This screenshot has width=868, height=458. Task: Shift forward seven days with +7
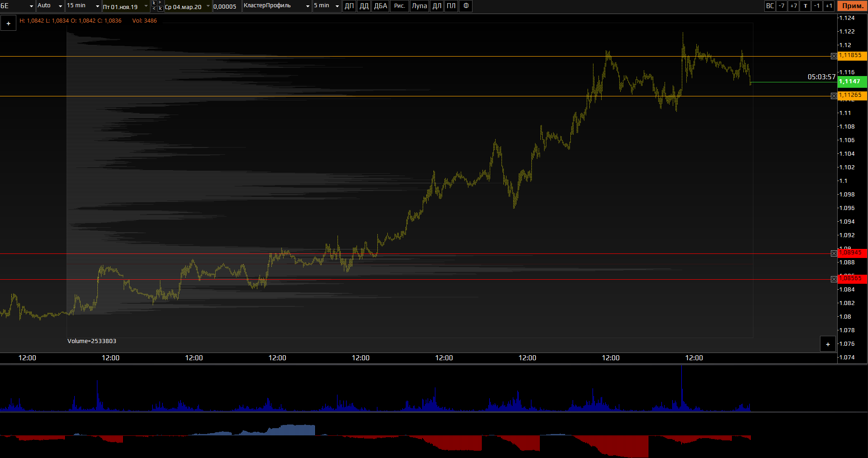coord(794,6)
